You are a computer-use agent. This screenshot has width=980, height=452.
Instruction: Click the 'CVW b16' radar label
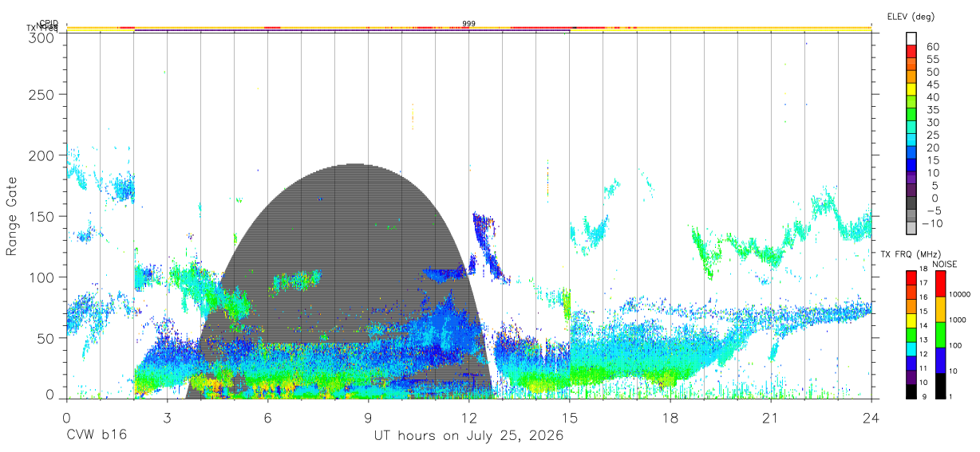pos(96,436)
